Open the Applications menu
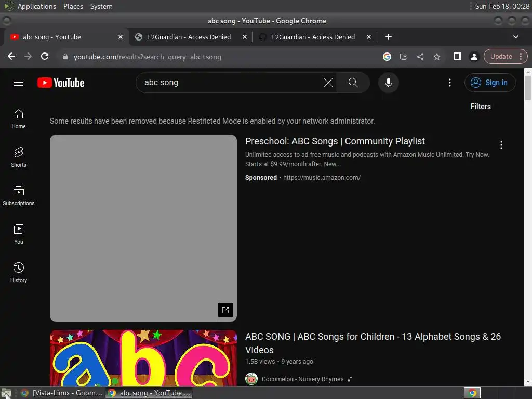Screen dimensions: 532x399 point(37,6)
